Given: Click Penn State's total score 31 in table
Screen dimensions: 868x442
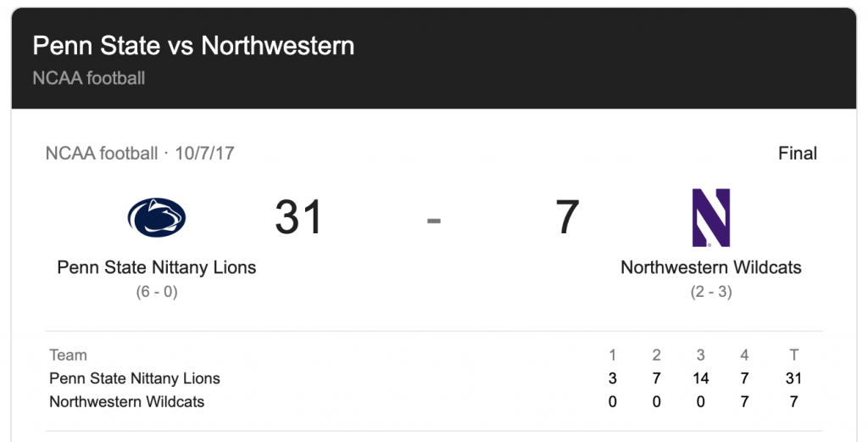Looking at the screenshot, I should point(793,378).
